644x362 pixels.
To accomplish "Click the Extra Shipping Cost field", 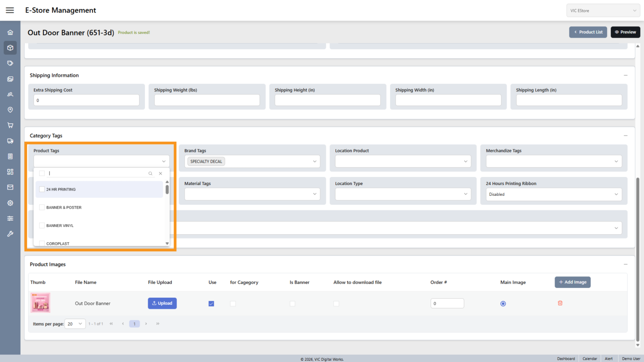I will pos(86,100).
